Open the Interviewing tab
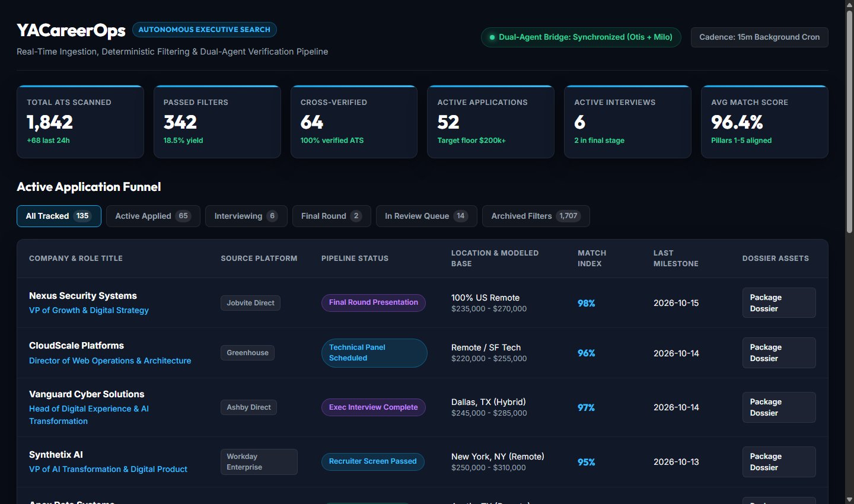This screenshot has width=854, height=504. click(246, 216)
